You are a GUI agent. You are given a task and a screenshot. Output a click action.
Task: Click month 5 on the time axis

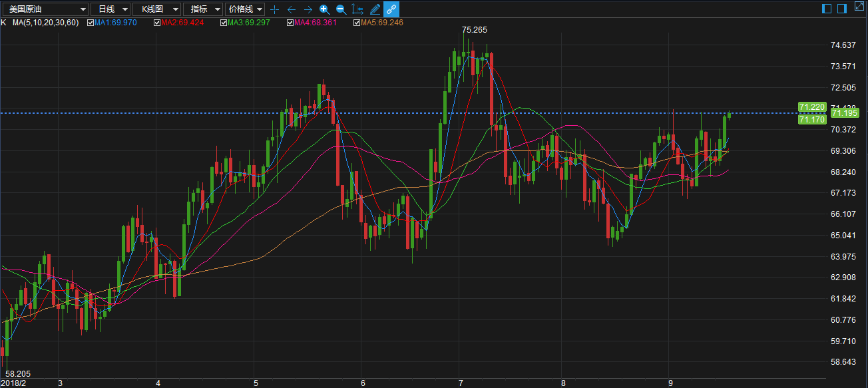[256, 383]
